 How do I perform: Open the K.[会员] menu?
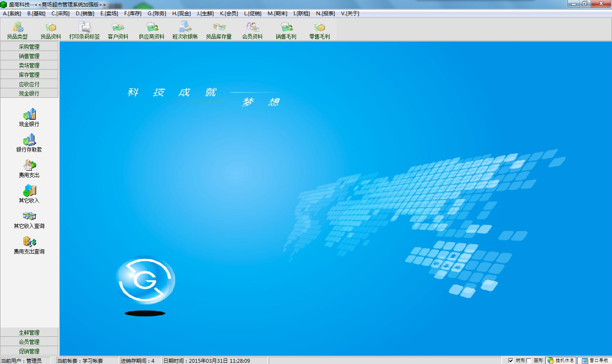(229, 14)
